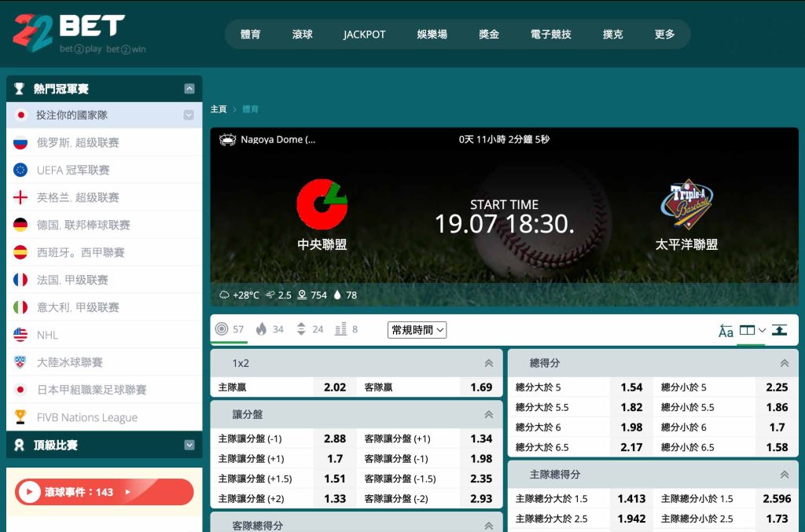Image resolution: width=805 pixels, height=532 pixels.
Task: Collapse the 總得分 totals section
Action: click(x=785, y=363)
